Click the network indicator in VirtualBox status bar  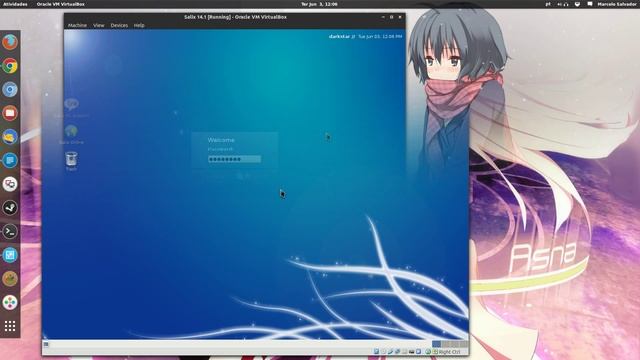tap(397, 351)
